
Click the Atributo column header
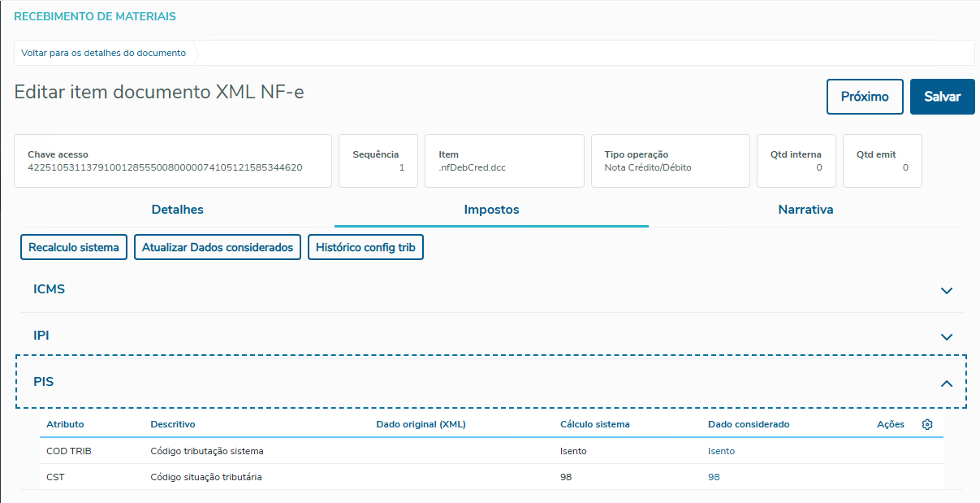[x=65, y=424]
